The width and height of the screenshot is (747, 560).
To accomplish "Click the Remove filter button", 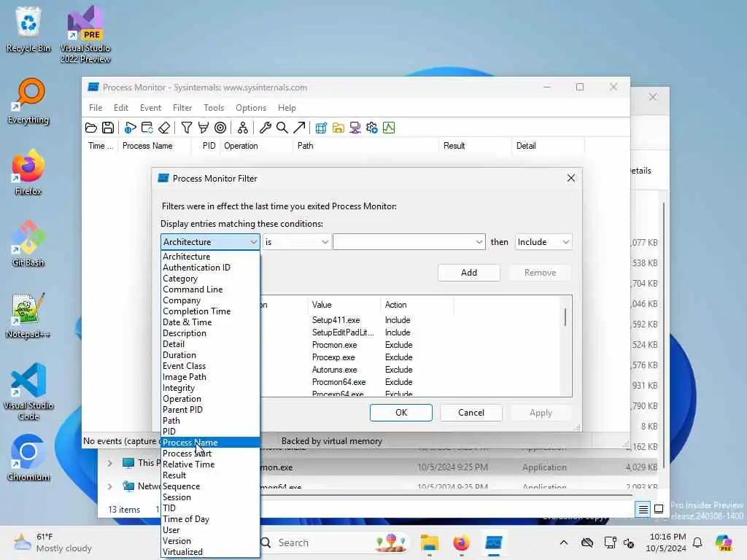I will pos(541,273).
